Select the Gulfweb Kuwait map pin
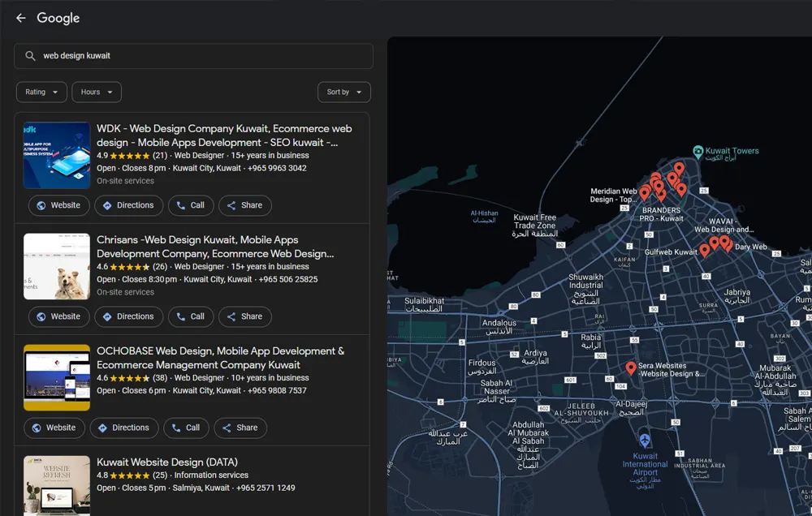This screenshot has height=516, width=812. pyautogui.click(x=705, y=251)
